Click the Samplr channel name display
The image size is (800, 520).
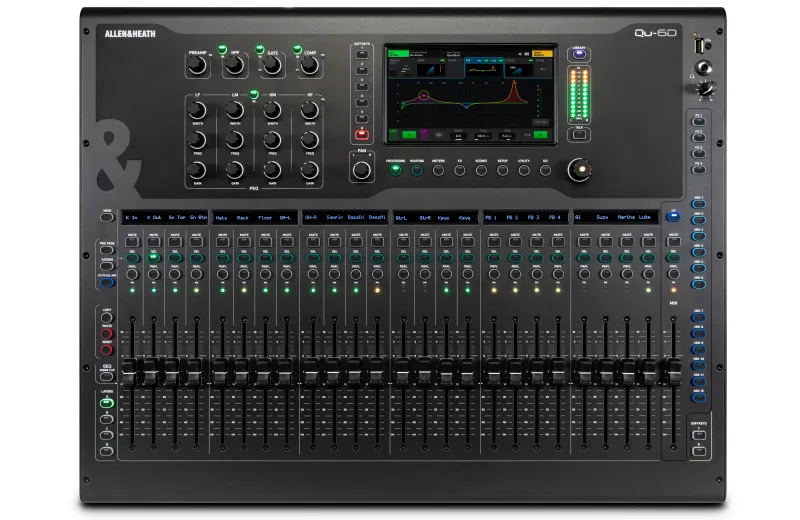point(335,217)
